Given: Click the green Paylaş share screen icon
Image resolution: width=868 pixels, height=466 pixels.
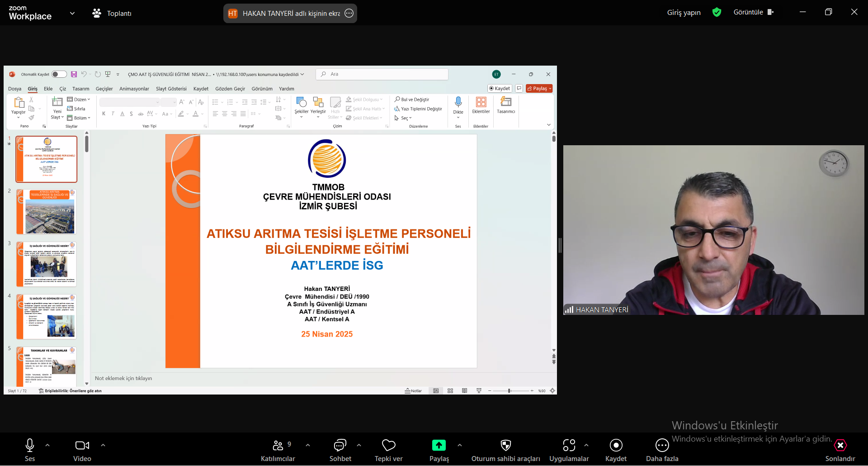Looking at the screenshot, I should point(439,446).
